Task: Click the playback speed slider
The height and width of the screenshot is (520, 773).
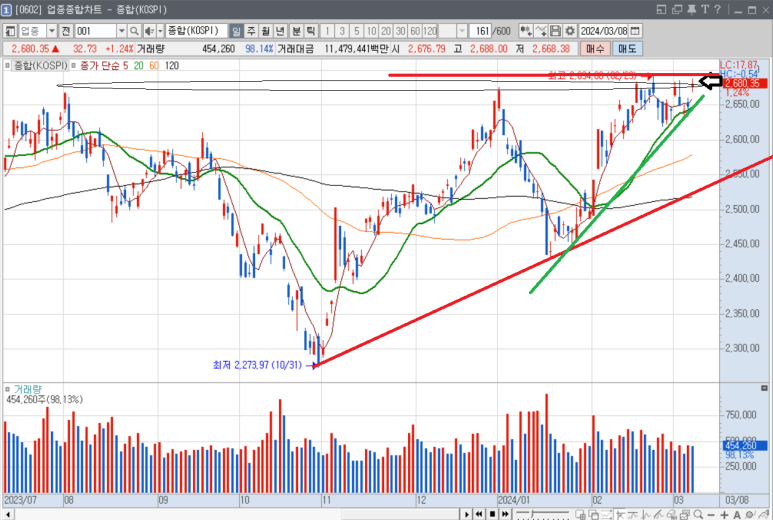Action: [x=542, y=515]
